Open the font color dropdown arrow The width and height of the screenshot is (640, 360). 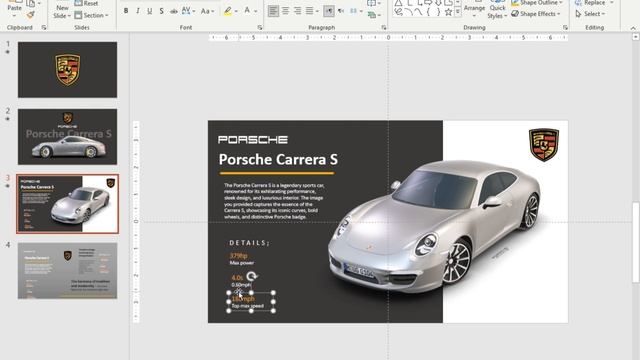click(256, 11)
